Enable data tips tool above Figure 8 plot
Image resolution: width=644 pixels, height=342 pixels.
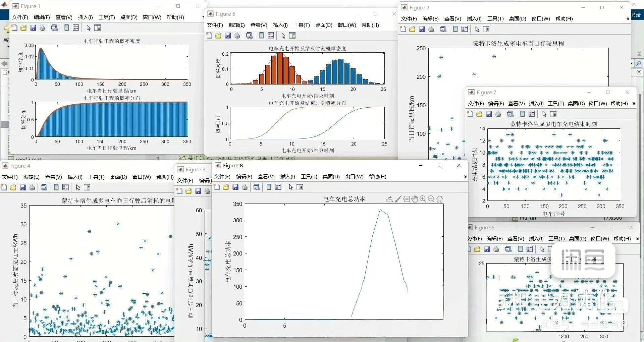pos(406,199)
